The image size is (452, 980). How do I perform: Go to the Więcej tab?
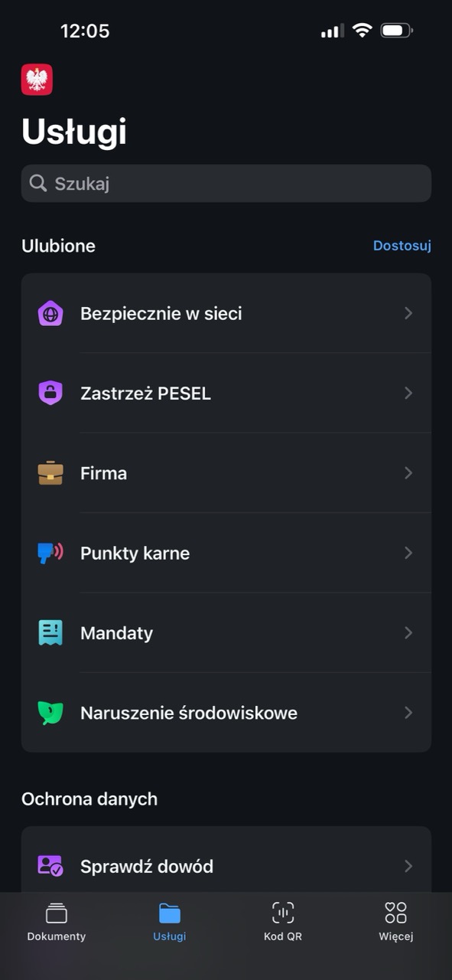click(396, 921)
